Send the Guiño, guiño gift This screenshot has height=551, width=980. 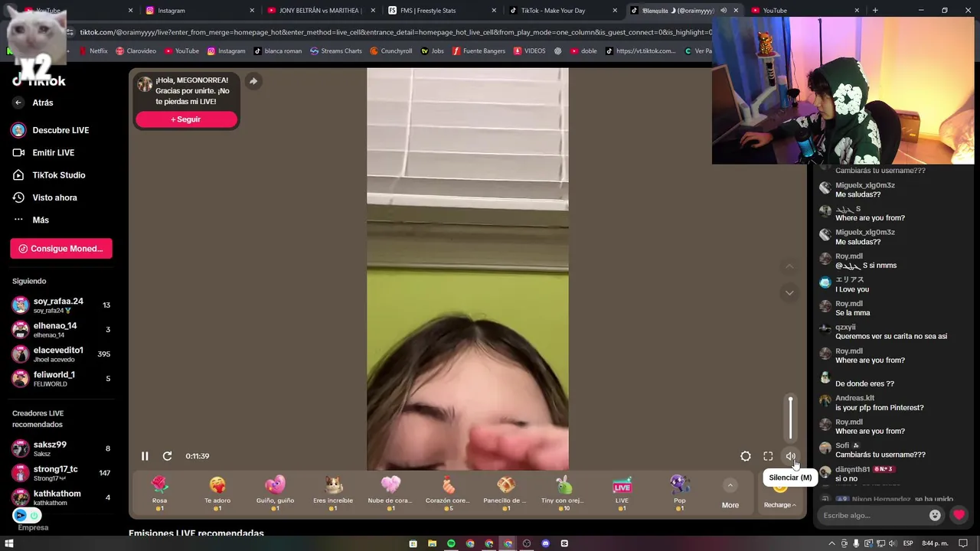(x=275, y=493)
